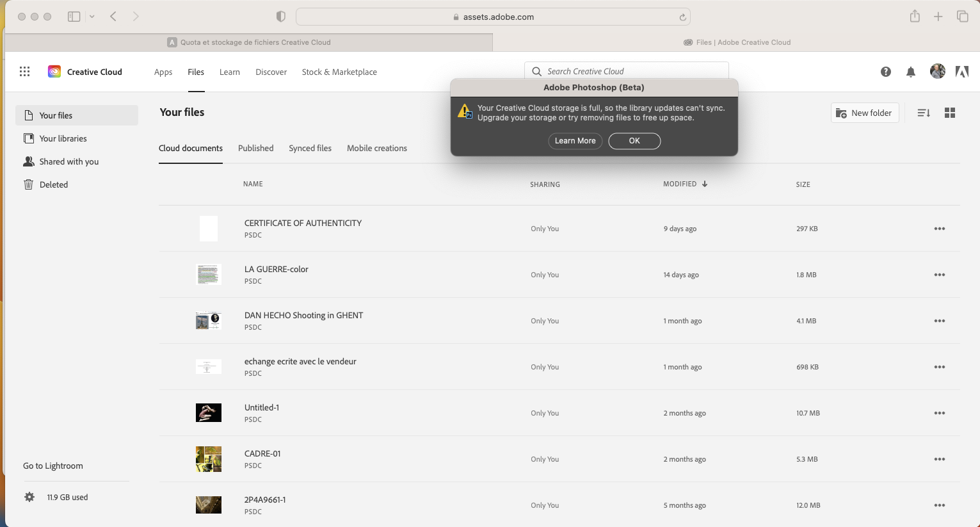Click the settings gear near storage usage
The width and height of the screenshot is (980, 527).
29,497
